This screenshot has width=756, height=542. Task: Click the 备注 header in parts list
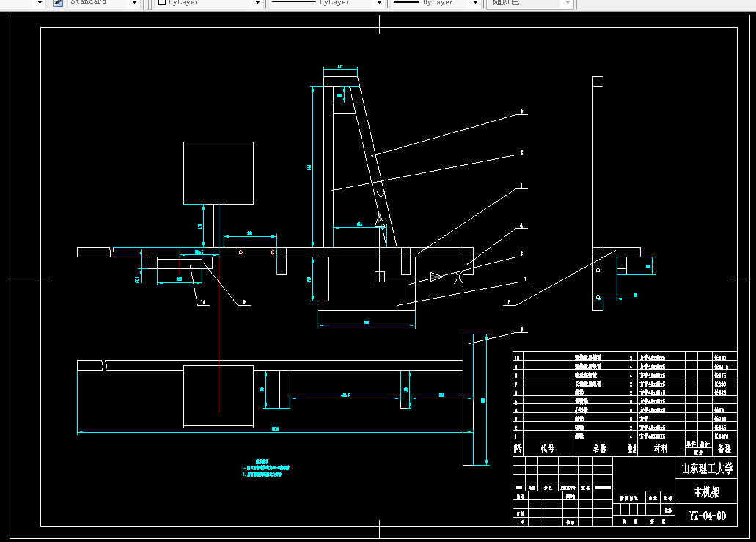(x=724, y=448)
